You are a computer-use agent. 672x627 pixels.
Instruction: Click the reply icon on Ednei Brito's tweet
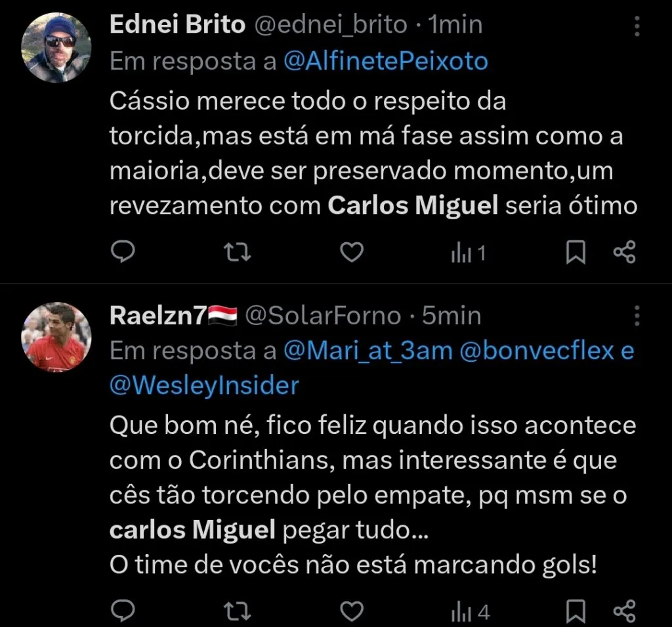coord(123,251)
